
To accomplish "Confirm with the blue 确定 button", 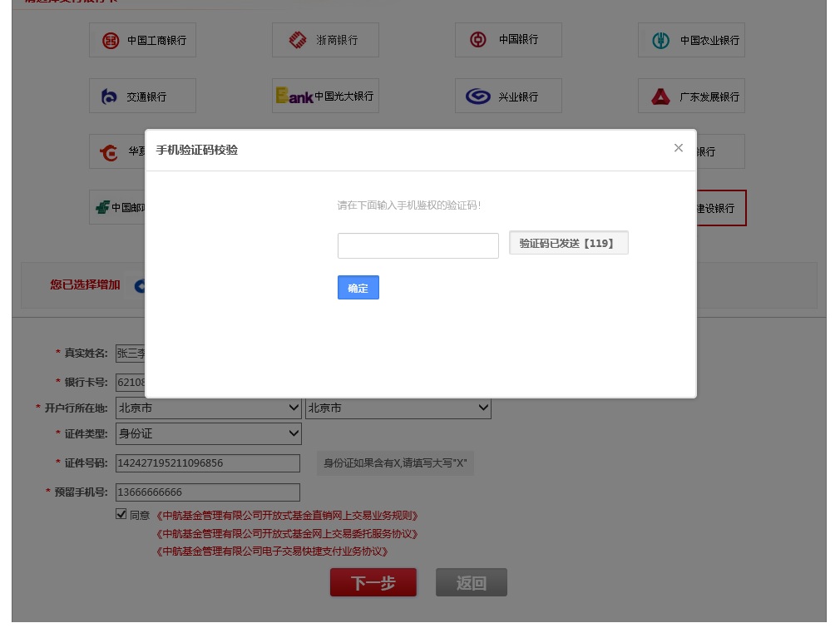I will 358,287.
